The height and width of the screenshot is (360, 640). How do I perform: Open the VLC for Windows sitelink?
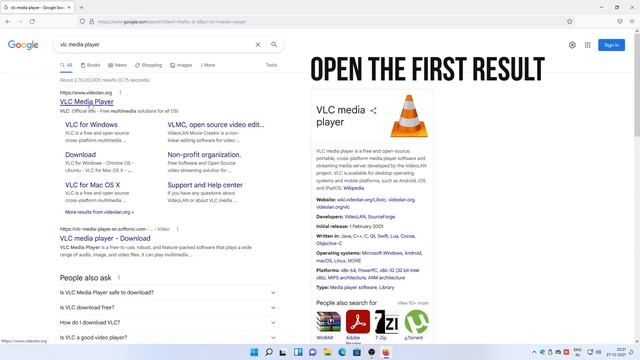point(91,124)
